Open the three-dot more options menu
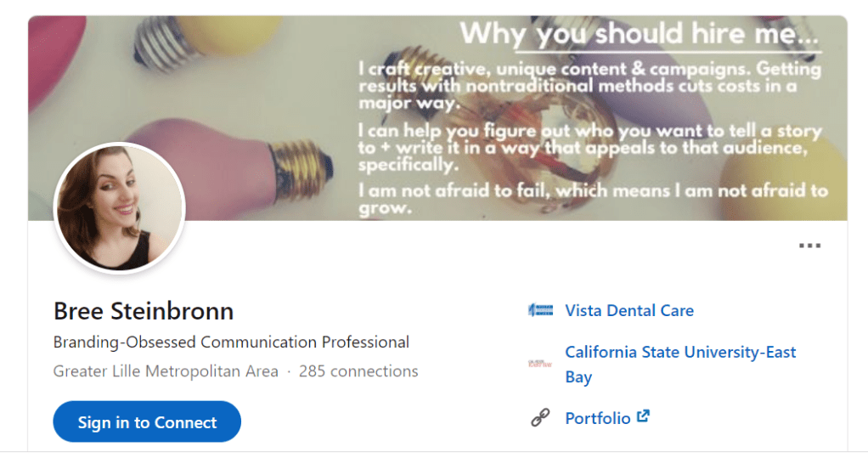 click(x=809, y=246)
